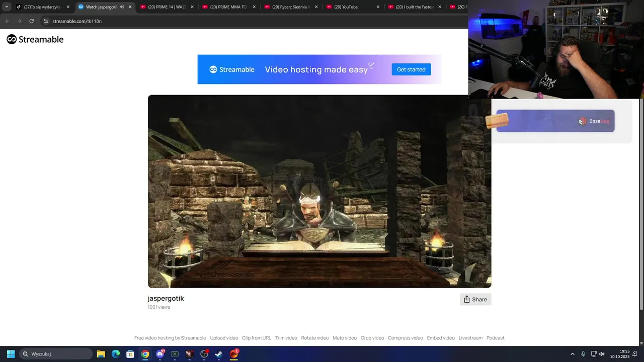Switch to the 'PRIME MMA TO' tab
Screen dimensions: 644x362
click(x=229, y=7)
